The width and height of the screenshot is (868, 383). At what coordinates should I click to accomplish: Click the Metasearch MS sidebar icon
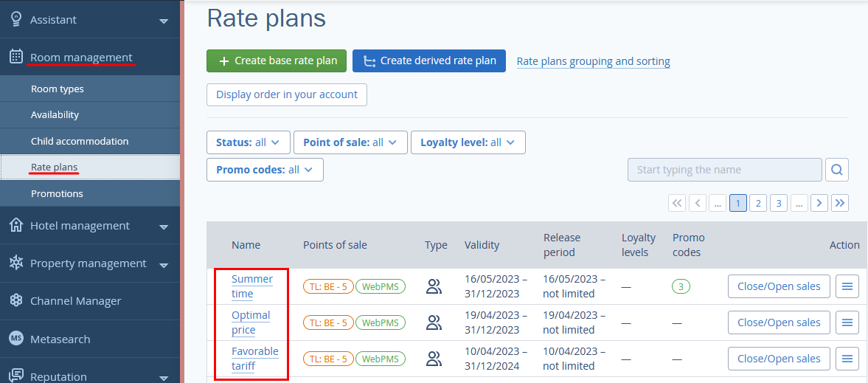[x=16, y=339]
